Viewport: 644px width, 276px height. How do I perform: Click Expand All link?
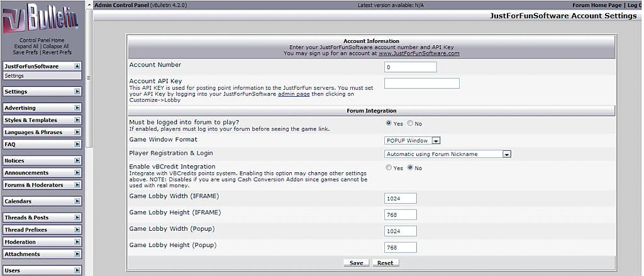coord(26,47)
